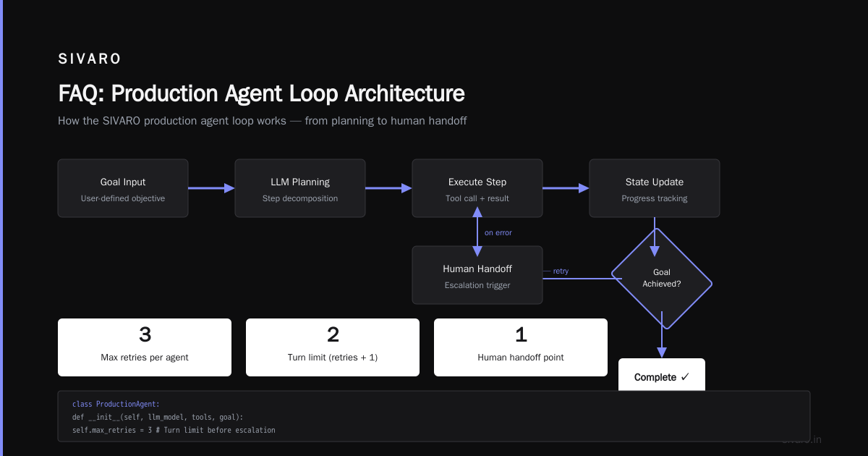Viewport: 868px width, 456px height.
Task: Open the Max retries per agent card
Action: click(x=145, y=347)
